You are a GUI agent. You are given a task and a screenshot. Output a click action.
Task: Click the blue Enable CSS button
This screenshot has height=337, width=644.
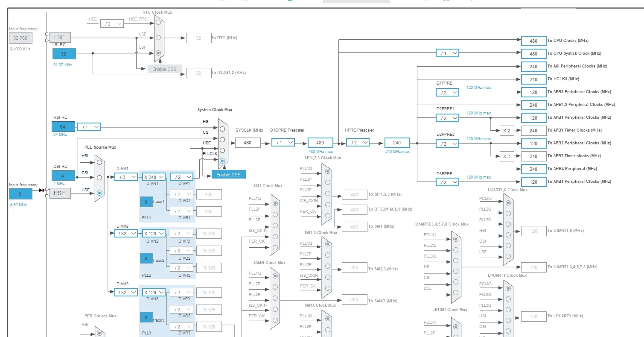229,174
